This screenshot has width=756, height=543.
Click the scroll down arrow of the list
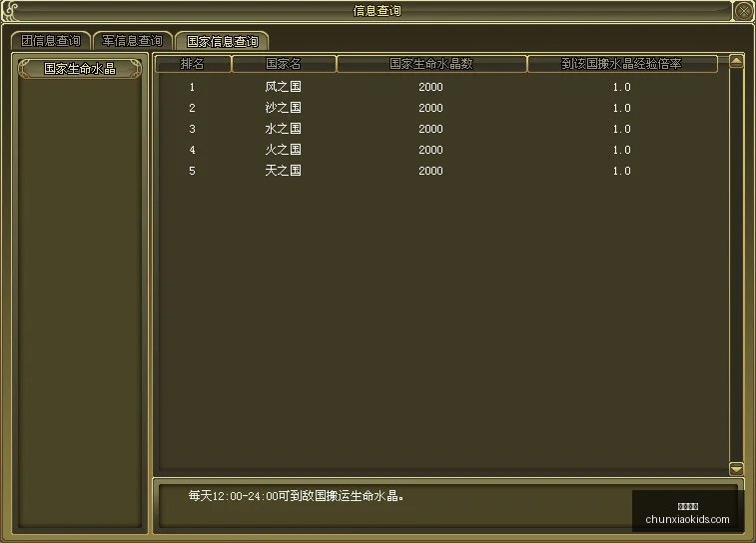(x=736, y=468)
